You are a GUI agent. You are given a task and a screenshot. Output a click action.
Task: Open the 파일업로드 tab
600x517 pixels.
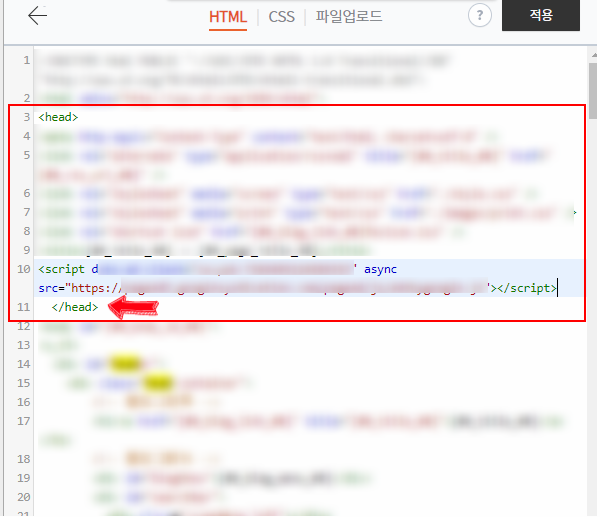click(349, 16)
